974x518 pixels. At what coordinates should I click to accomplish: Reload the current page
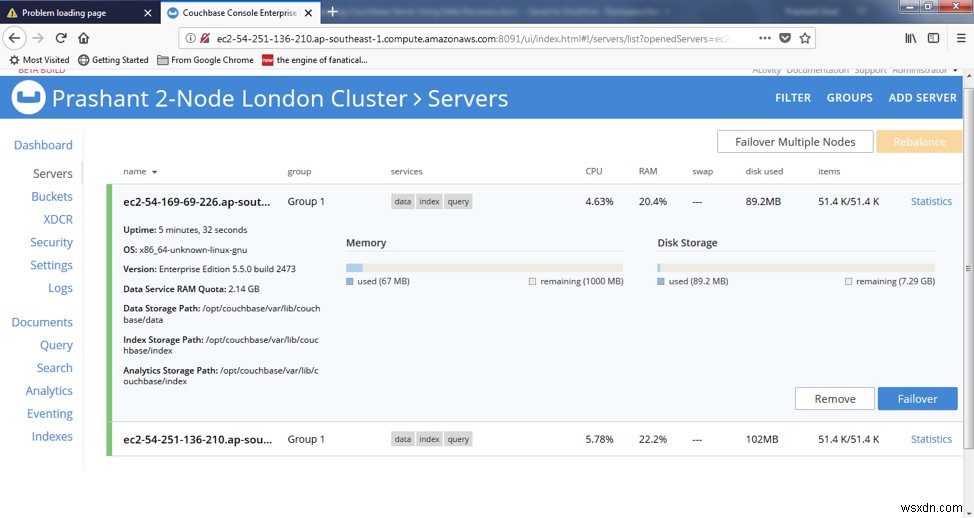point(60,38)
